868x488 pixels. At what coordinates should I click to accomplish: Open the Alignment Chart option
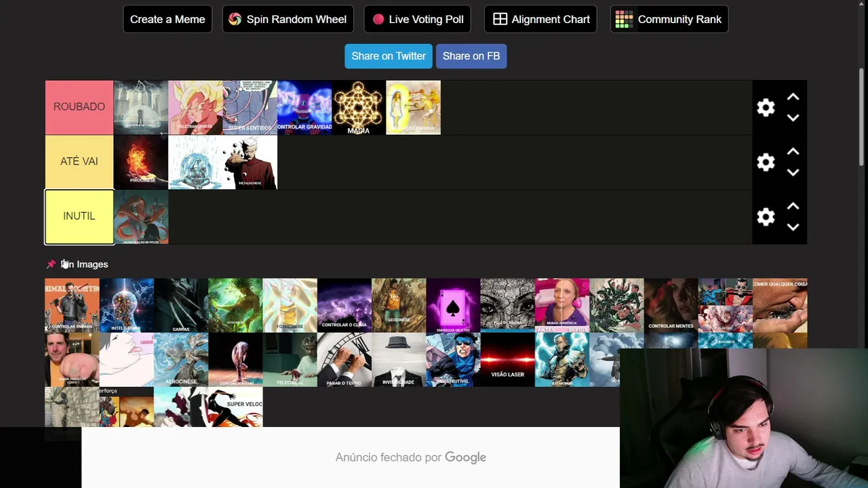[x=540, y=19]
